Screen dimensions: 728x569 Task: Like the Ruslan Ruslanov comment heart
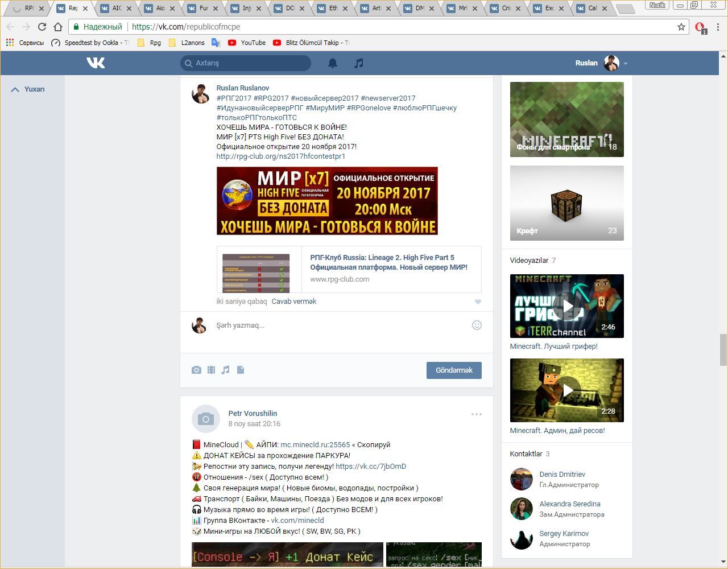click(x=478, y=302)
